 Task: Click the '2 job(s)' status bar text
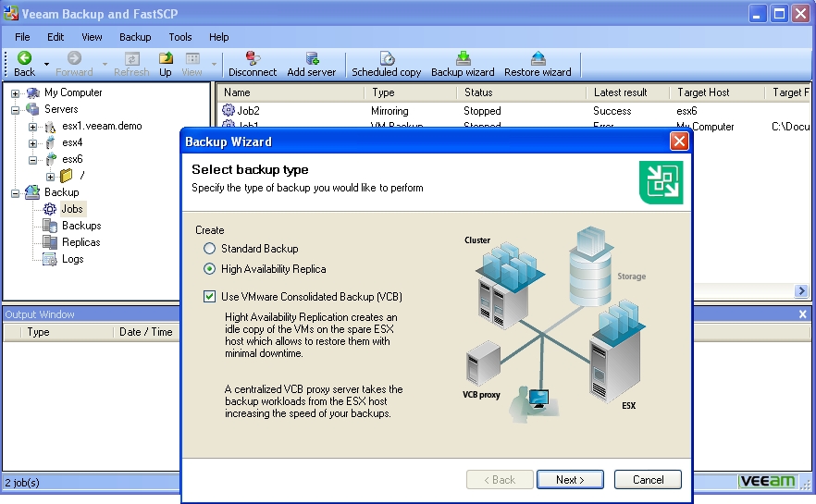pos(22,483)
